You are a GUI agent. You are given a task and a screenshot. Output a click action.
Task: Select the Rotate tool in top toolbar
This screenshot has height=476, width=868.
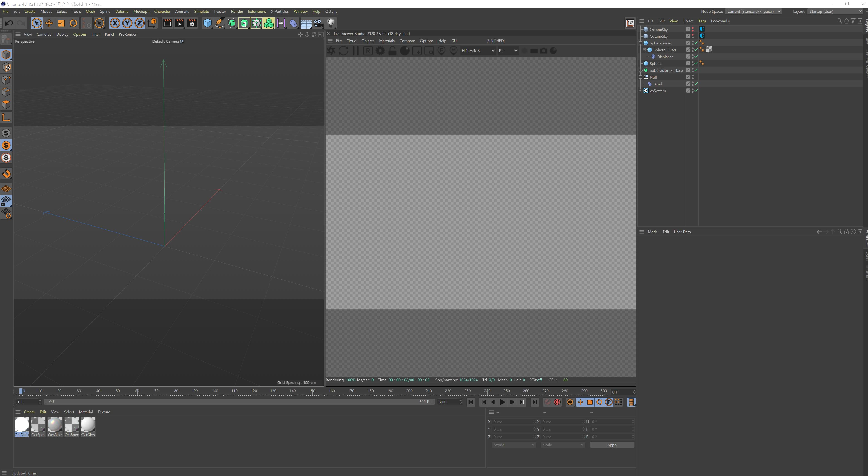74,23
